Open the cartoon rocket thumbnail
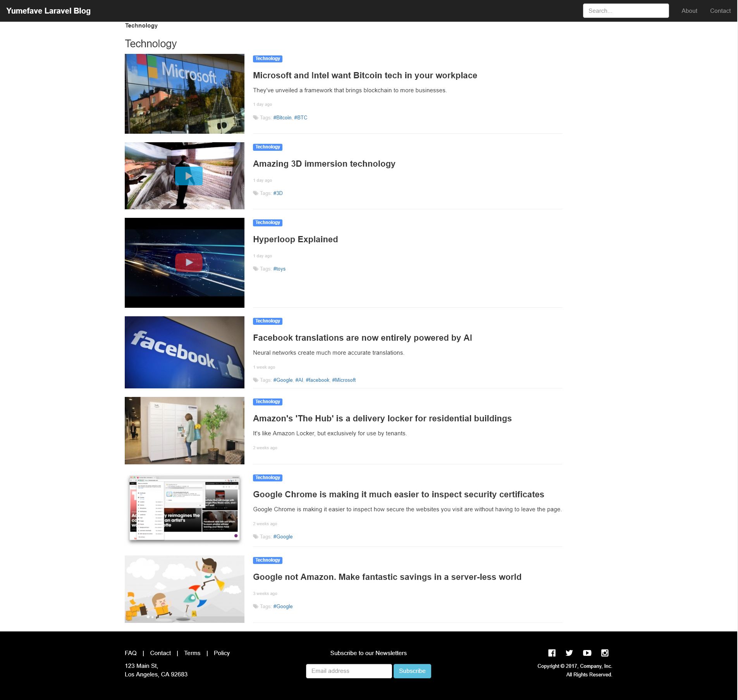Screen dimensions: 738x700 point(184,589)
